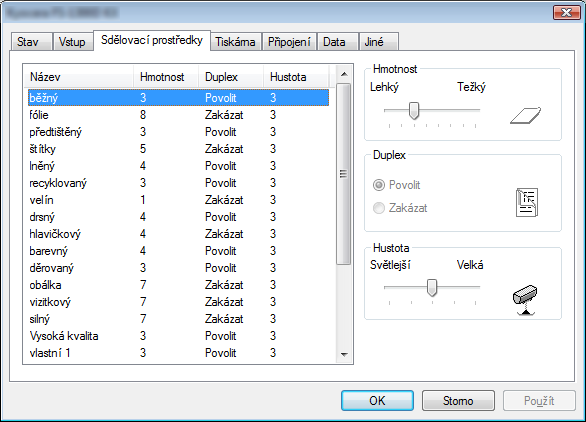Click the media list scrollbar thumb
Viewport: 586px width, 422px height.
pos(343,174)
